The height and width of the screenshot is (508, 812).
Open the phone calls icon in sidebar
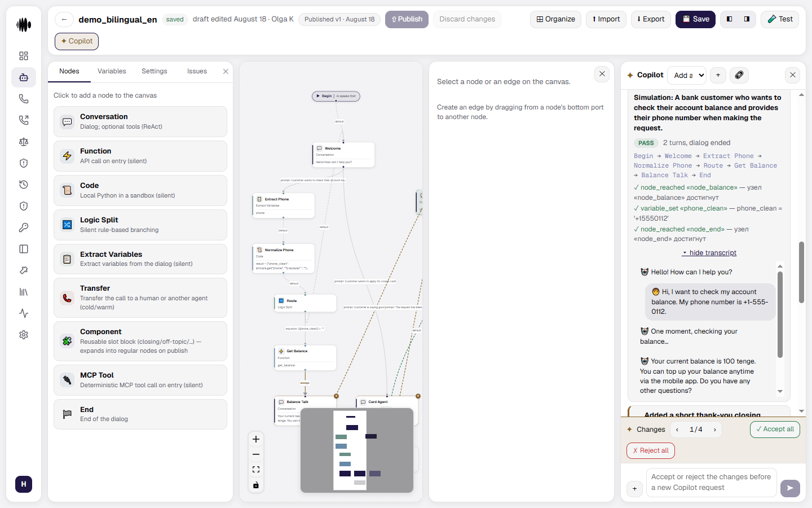pyautogui.click(x=24, y=99)
